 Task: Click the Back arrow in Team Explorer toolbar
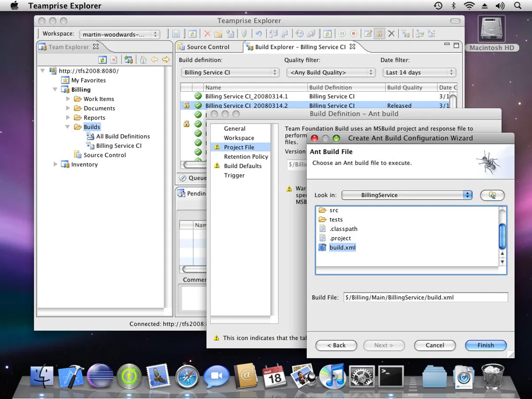tap(154, 60)
